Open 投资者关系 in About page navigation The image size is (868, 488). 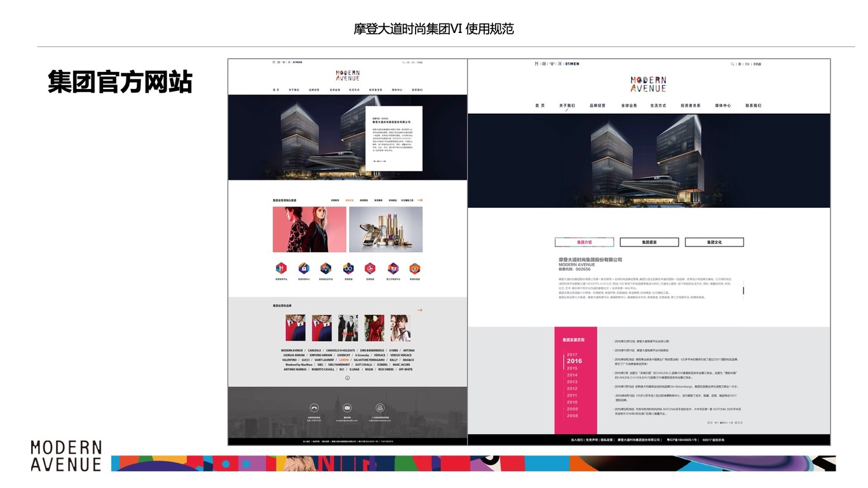690,105
